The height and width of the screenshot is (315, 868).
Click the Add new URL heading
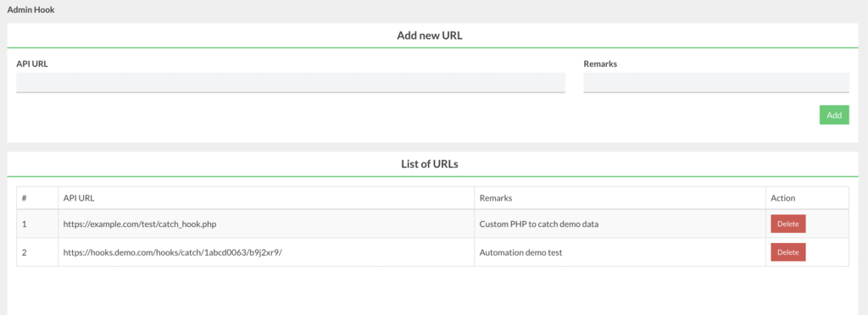[x=430, y=36]
